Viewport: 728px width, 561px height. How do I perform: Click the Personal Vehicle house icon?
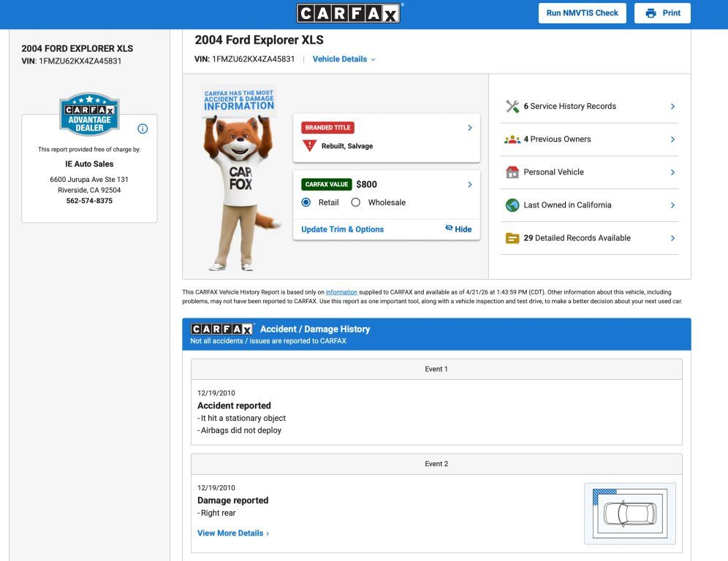[512, 172]
